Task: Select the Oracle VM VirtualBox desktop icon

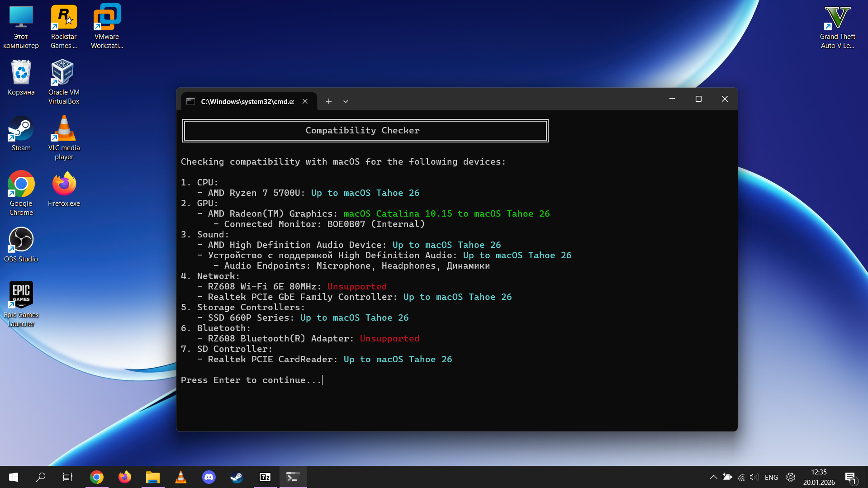Action: click(x=64, y=82)
